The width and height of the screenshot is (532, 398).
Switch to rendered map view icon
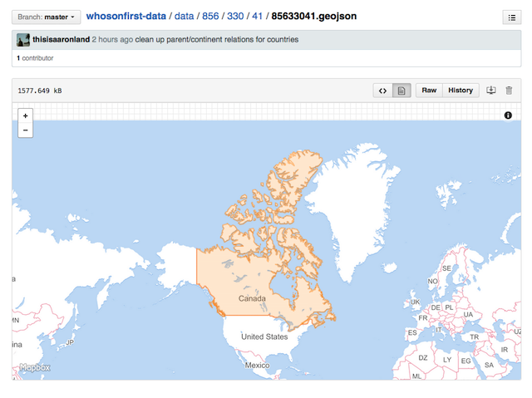pos(401,91)
